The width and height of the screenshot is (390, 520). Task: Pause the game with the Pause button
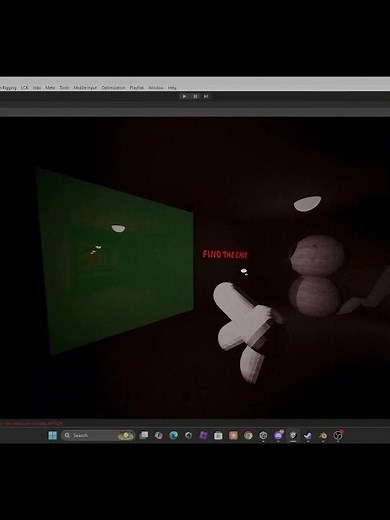tap(195, 96)
